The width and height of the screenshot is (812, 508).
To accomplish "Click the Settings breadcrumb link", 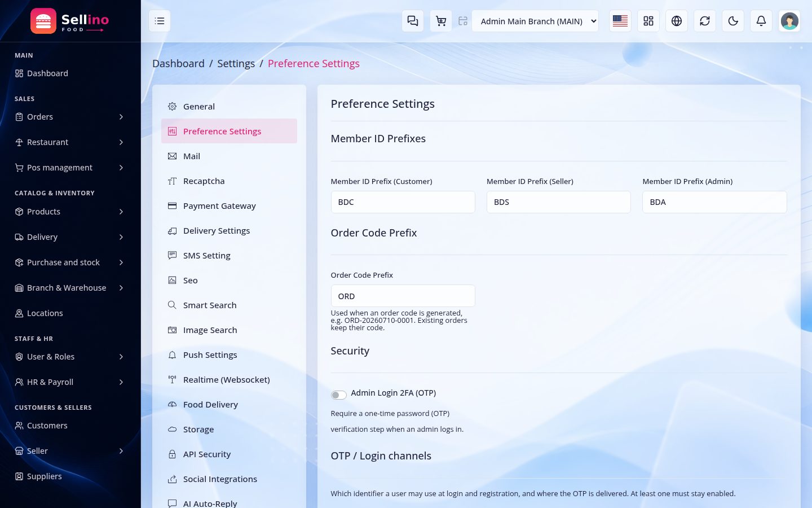I will coord(236,63).
